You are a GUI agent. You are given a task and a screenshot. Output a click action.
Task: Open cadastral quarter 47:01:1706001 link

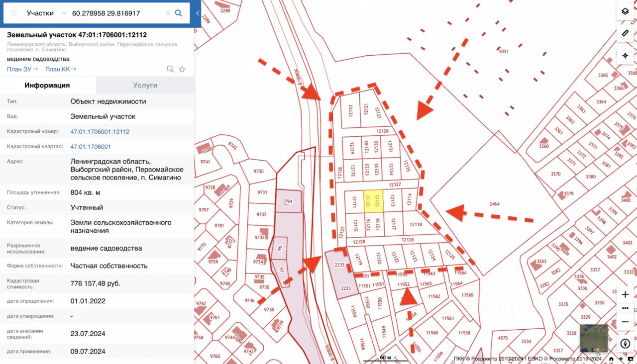click(91, 147)
